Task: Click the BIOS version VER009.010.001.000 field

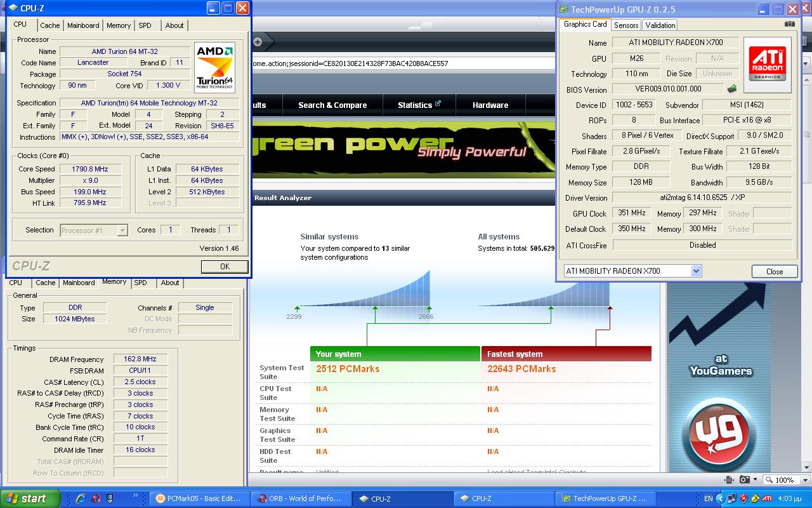Action: click(x=668, y=89)
